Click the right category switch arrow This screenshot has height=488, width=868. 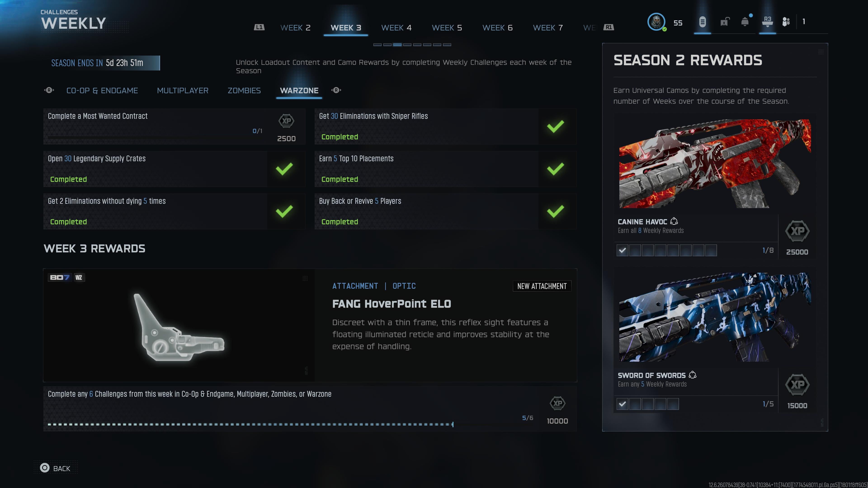pyautogui.click(x=336, y=90)
